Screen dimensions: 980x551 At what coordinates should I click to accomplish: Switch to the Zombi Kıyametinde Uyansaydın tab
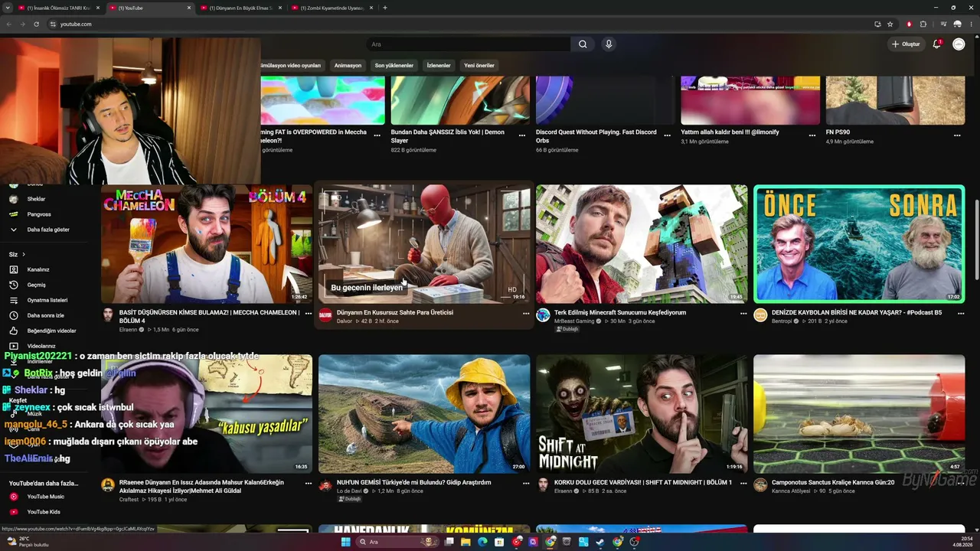pos(332,8)
